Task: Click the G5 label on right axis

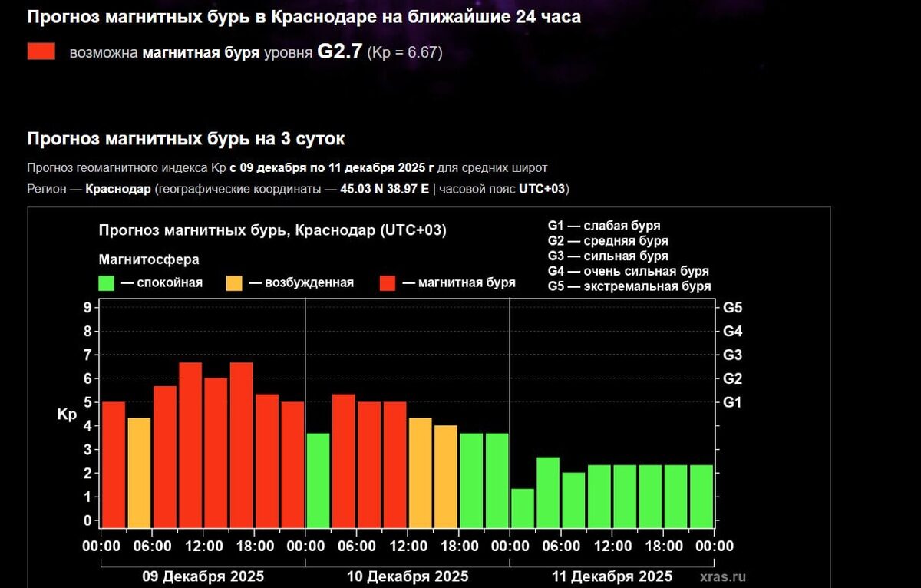Action: [732, 308]
